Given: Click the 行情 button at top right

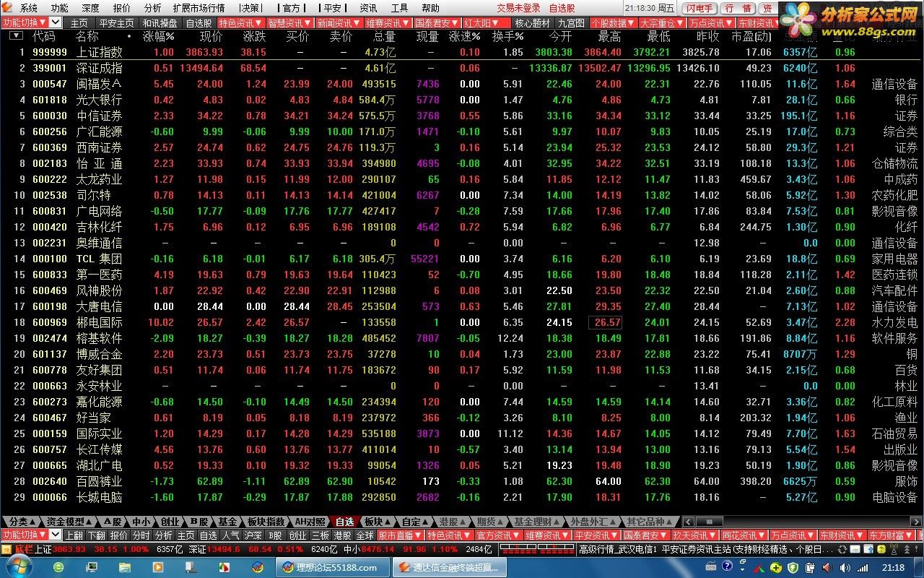Looking at the screenshot, I should [738, 8].
